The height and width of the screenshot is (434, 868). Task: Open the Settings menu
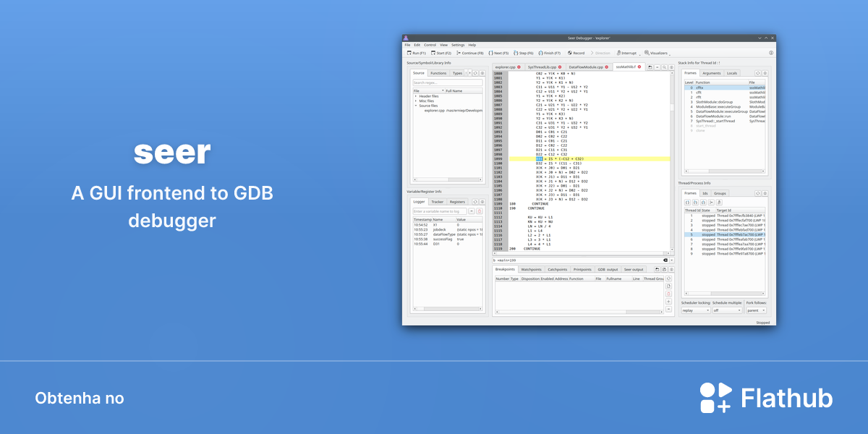[x=458, y=45]
